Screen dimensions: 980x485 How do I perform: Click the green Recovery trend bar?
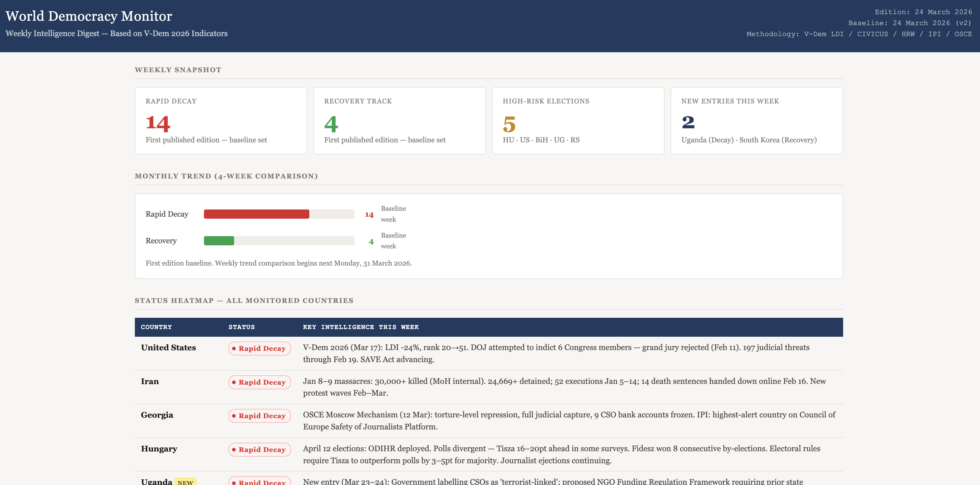(219, 241)
